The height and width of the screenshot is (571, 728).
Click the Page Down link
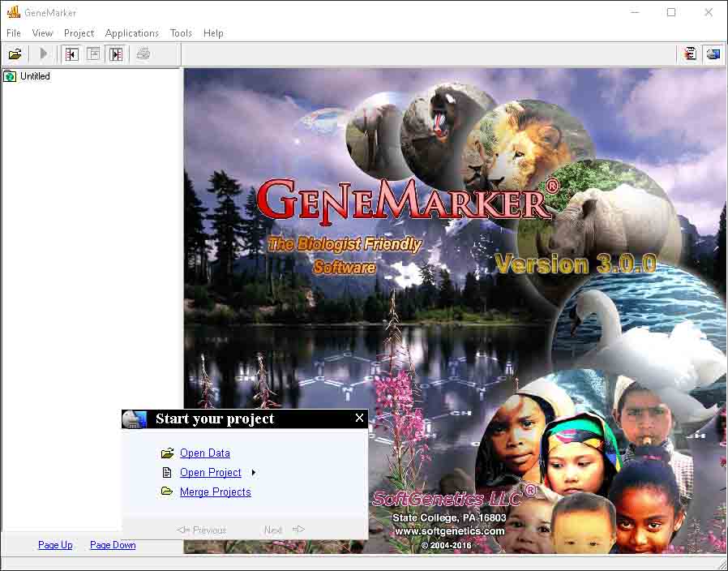click(113, 545)
